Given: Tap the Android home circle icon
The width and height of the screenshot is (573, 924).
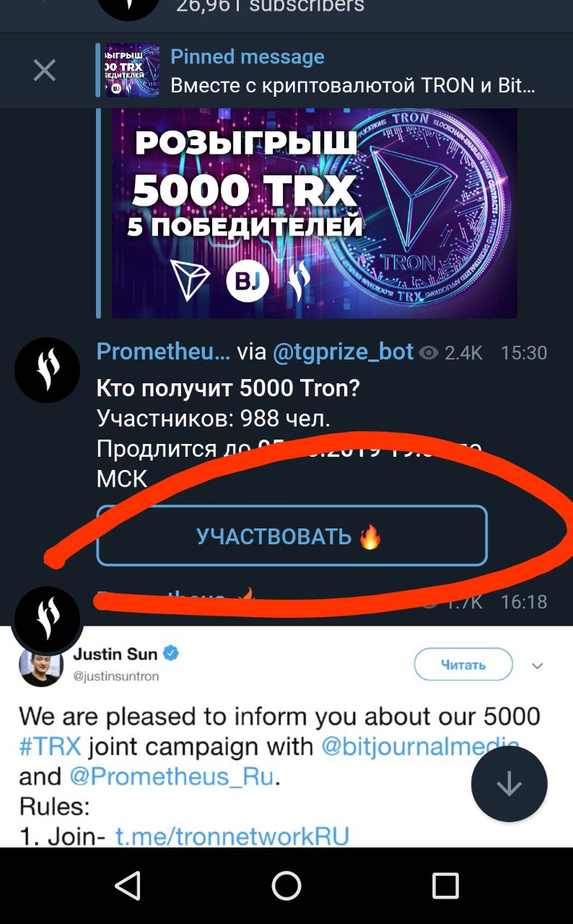Looking at the screenshot, I should tap(286, 886).
